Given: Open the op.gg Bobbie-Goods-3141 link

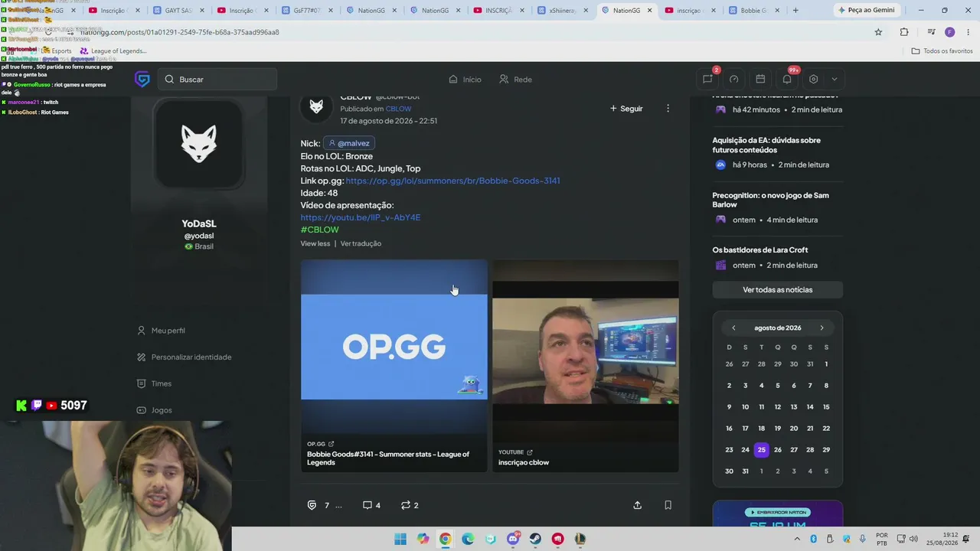Looking at the screenshot, I should (452, 181).
